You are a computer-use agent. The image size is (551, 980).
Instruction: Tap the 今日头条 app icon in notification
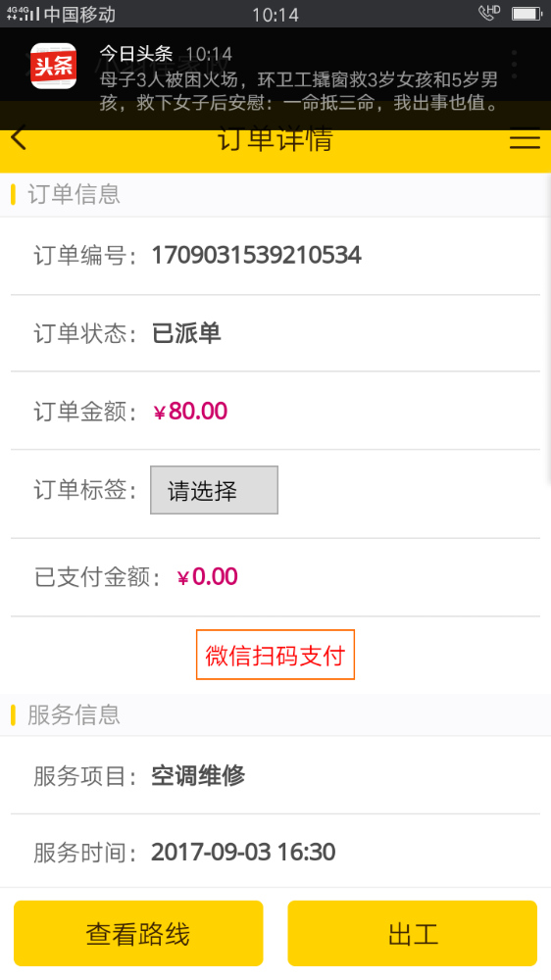pos(54,66)
